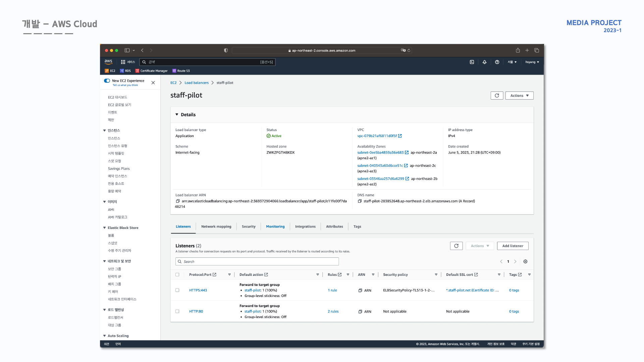Open listeners table preferences gear
644x362 pixels.
point(525,261)
